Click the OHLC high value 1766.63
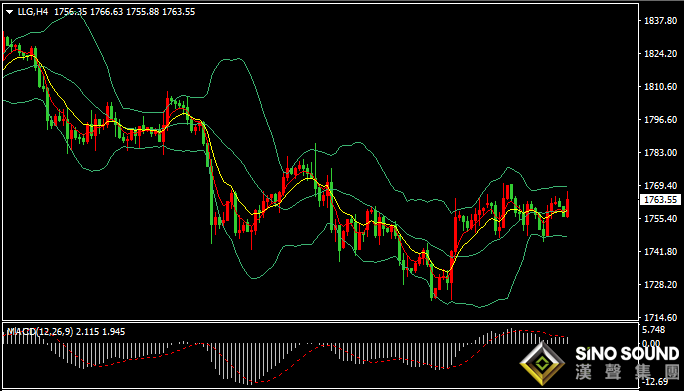The width and height of the screenshot is (684, 391). pos(106,12)
